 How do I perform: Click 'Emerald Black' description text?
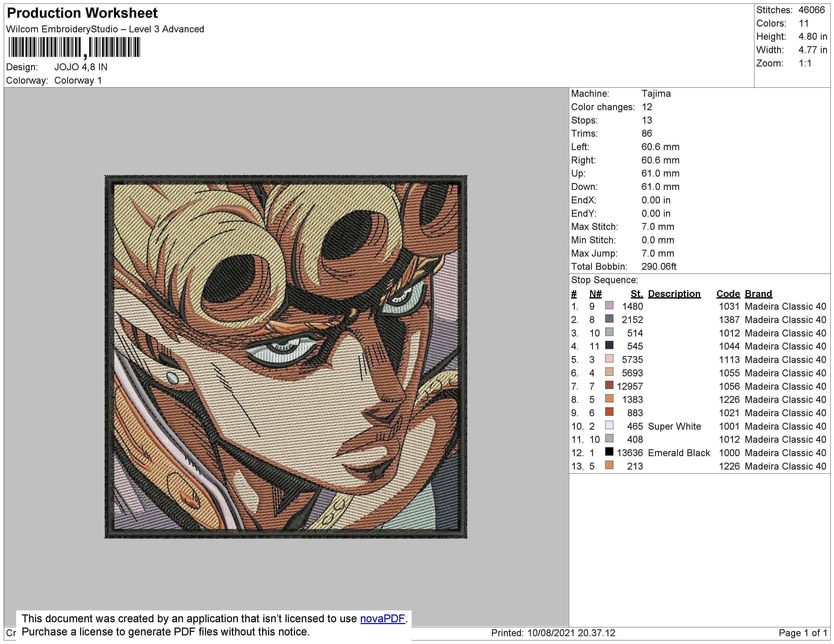679,453
